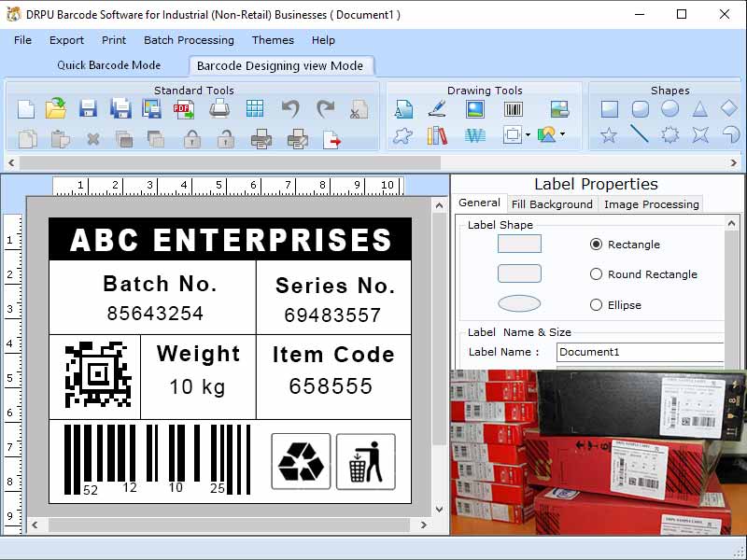
Task: Open the barcode insertion tool
Action: pyautogui.click(x=514, y=108)
